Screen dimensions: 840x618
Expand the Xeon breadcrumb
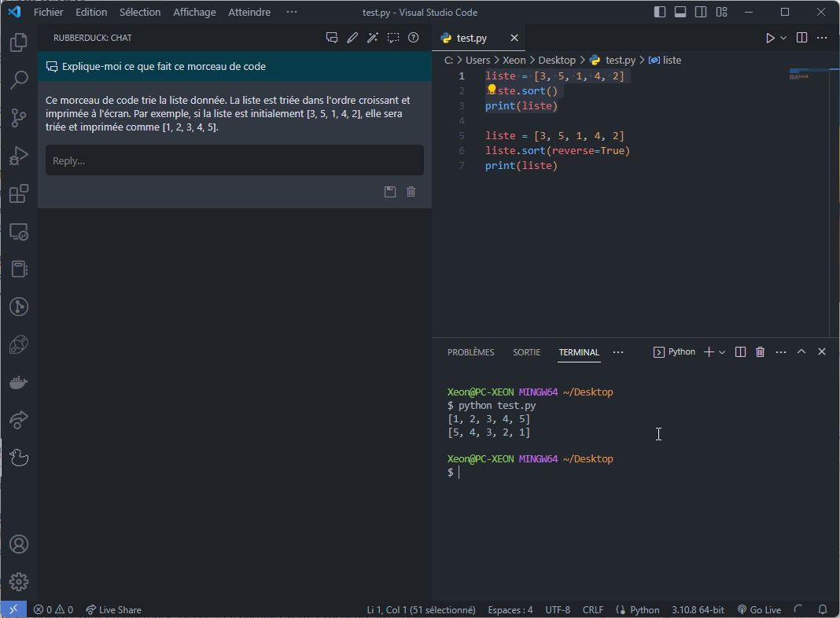pos(514,60)
